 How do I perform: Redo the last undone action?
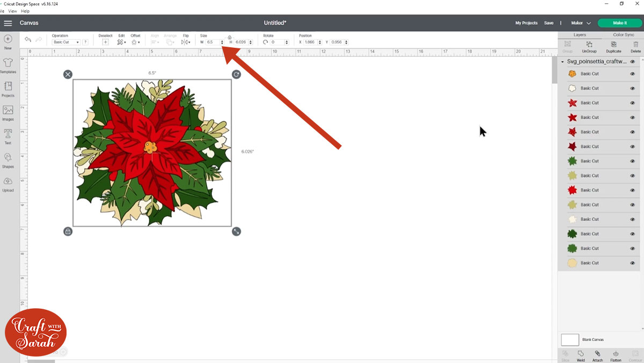pyautogui.click(x=39, y=40)
